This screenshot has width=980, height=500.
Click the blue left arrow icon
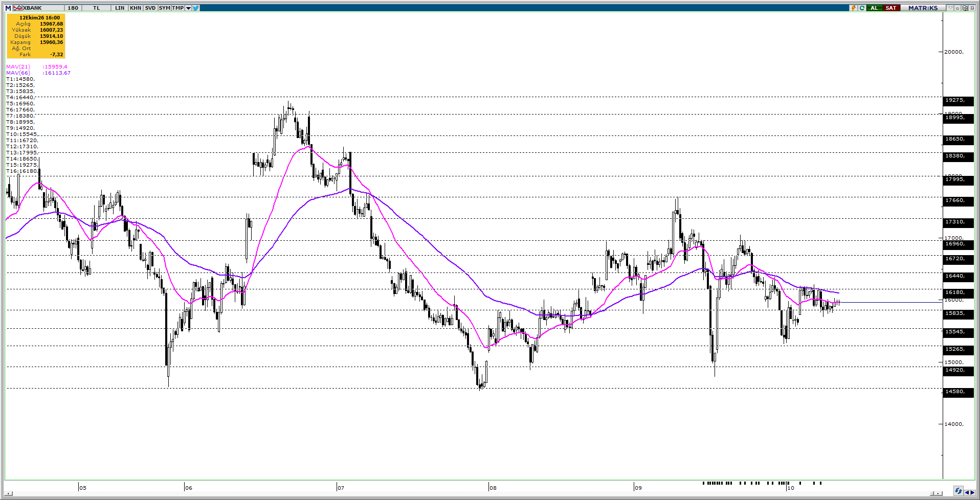point(967,492)
